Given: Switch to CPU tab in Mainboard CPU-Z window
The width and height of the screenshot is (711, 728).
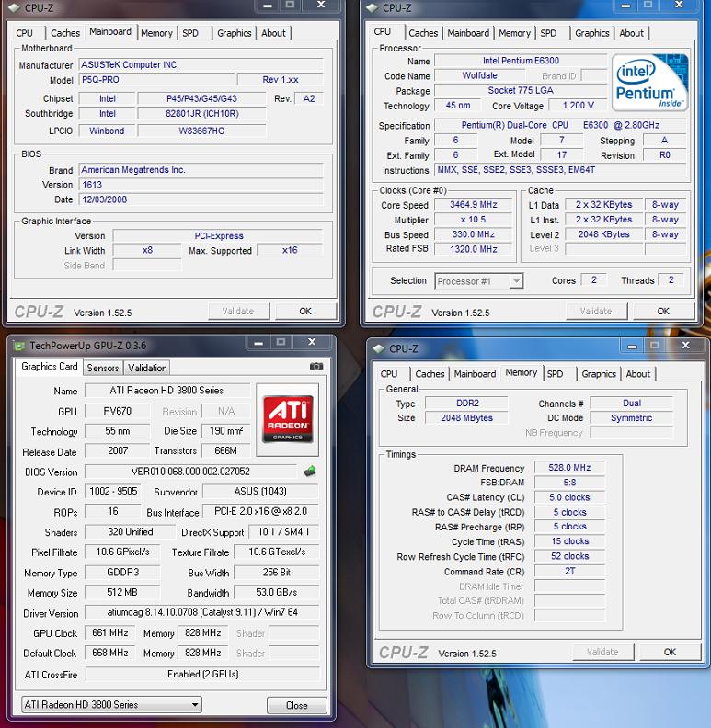Looking at the screenshot, I should click(x=24, y=33).
